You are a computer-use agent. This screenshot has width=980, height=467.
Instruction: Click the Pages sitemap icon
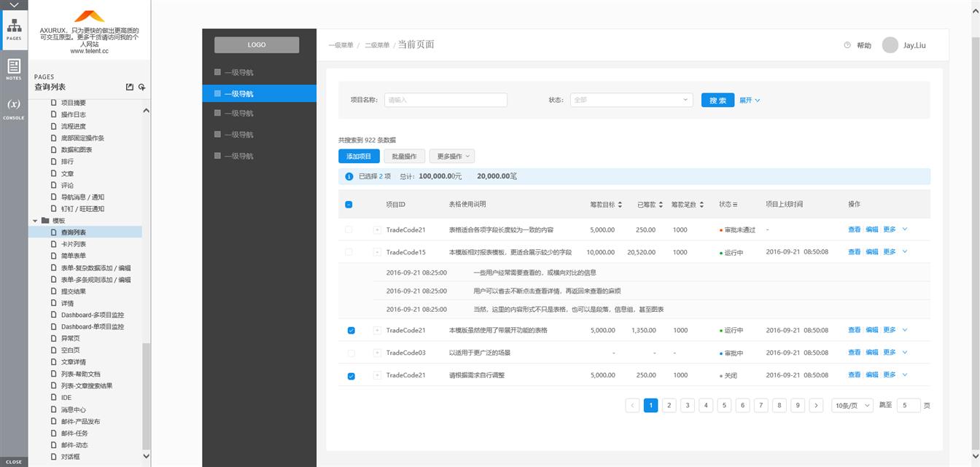pyautogui.click(x=13, y=25)
